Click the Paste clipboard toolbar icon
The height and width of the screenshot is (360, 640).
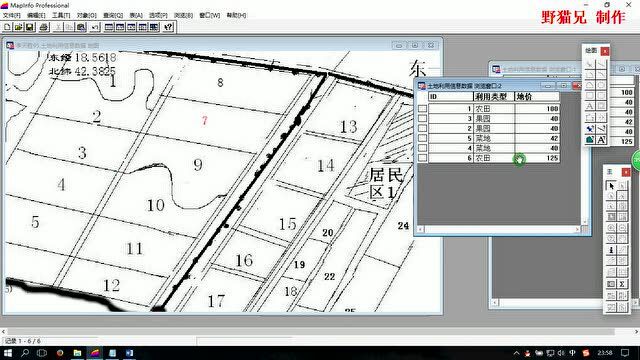pos(81,27)
